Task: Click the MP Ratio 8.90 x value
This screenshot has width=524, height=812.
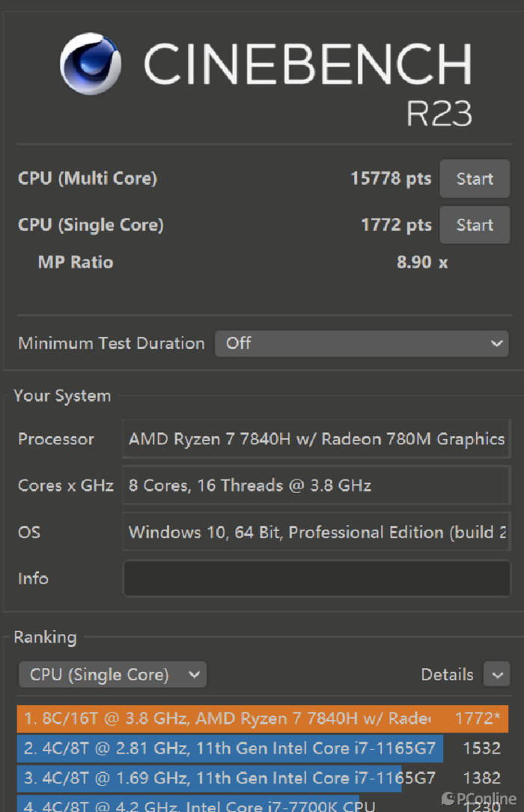Action: coord(422,262)
